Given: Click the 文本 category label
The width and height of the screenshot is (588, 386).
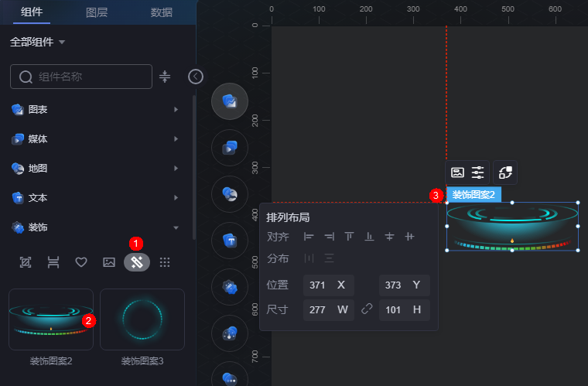Looking at the screenshot, I should point(37,198).
